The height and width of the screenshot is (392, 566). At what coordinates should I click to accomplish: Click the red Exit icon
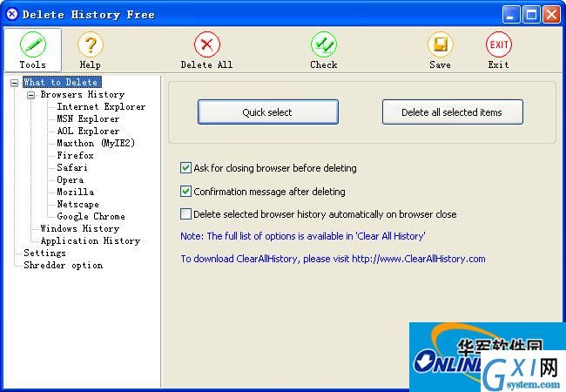pos(498,44)
